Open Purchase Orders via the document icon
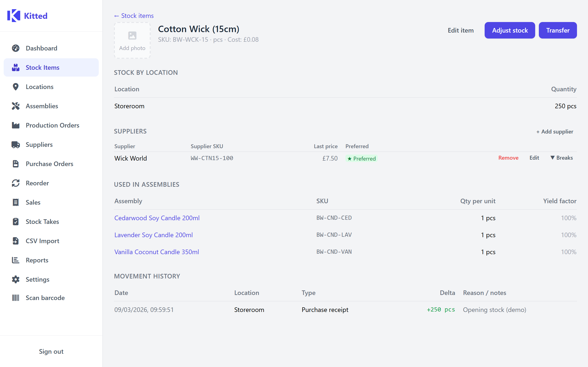 16,164
